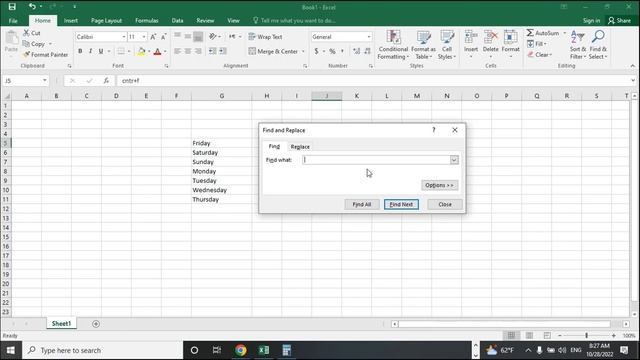This screenshot has height=360, width=640.
Task: Click the Increase Decimal icon
Action: [x=356, y=51]
